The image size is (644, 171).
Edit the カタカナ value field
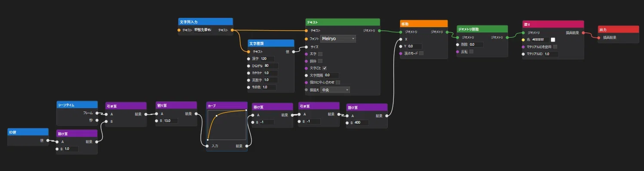(271, 73)
